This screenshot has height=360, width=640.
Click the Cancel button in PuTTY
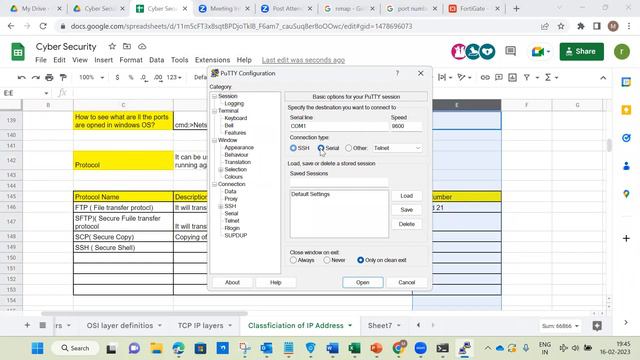tap(407, 282)
